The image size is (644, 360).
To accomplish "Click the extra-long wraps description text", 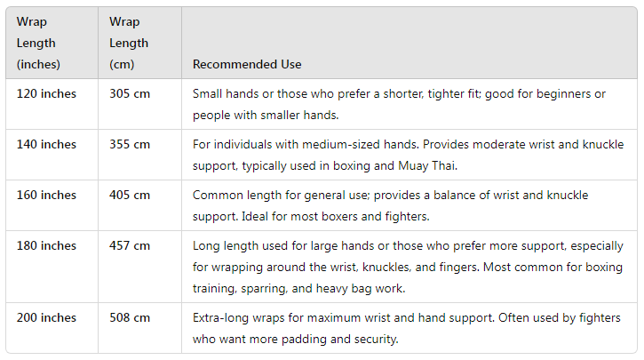I will [406, 328].
